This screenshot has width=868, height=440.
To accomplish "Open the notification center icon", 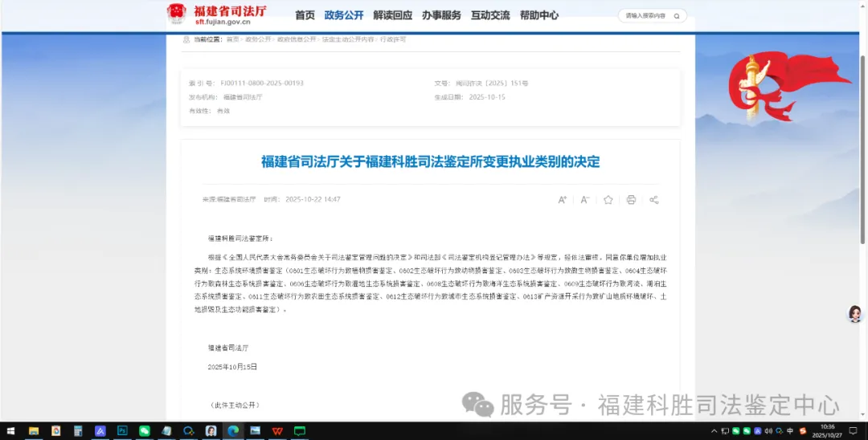I will [853, 430].
